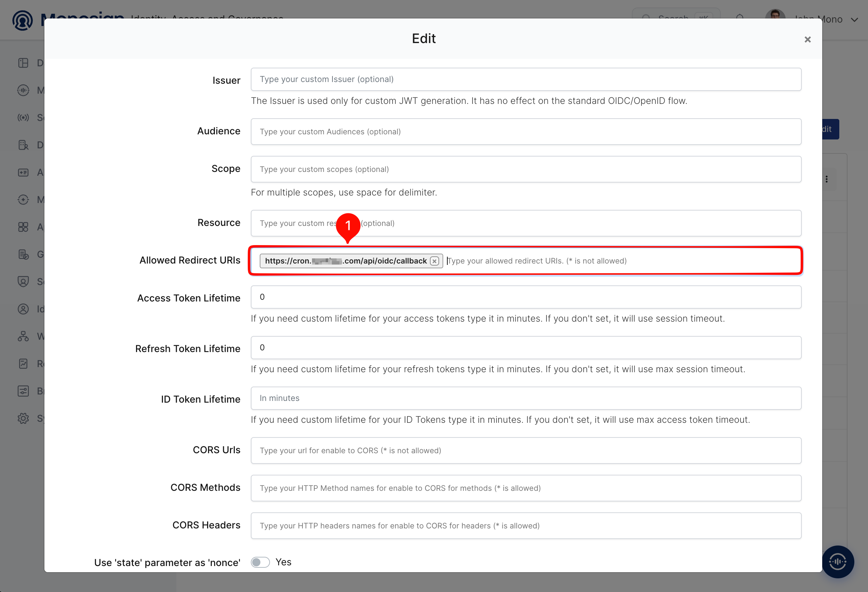Click the reports chart sidebar icon

(23, 363)
